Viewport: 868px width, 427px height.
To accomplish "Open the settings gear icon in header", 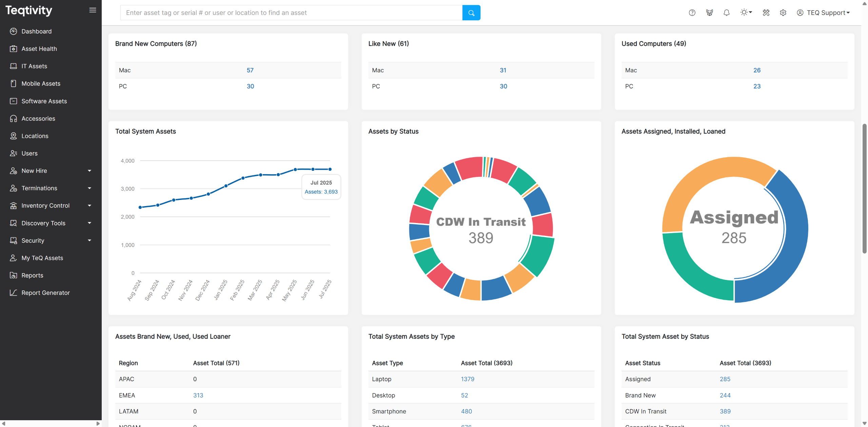I will [783, 13].
